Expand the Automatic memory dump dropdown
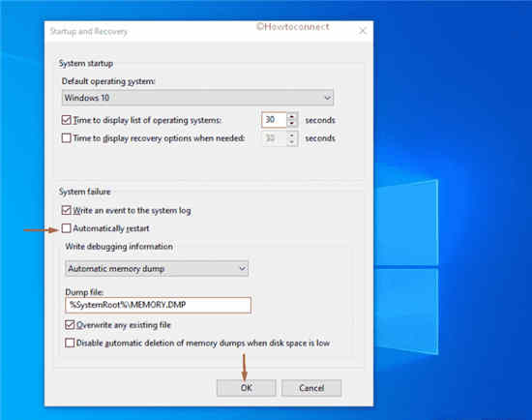 tap(157, 269)
